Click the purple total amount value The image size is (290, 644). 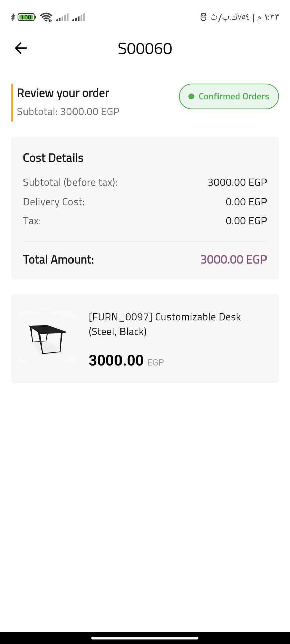point(234,260)
